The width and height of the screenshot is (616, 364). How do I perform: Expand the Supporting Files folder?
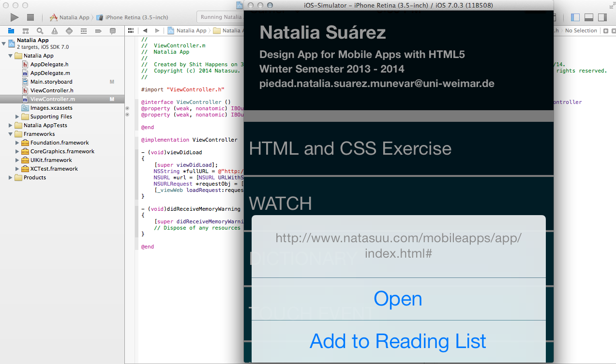click(18, 116)
